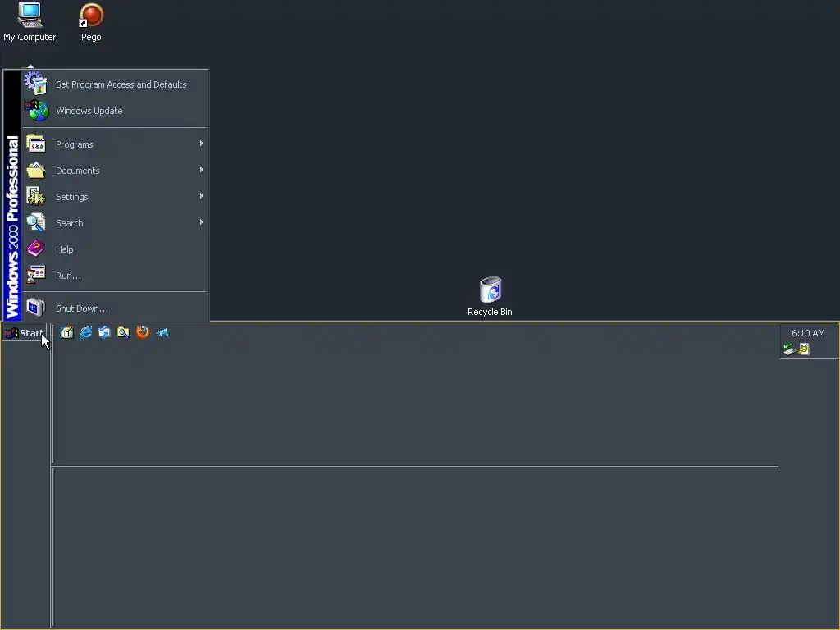
Task: Expand the Programs submenu
Action: (115, 144)
